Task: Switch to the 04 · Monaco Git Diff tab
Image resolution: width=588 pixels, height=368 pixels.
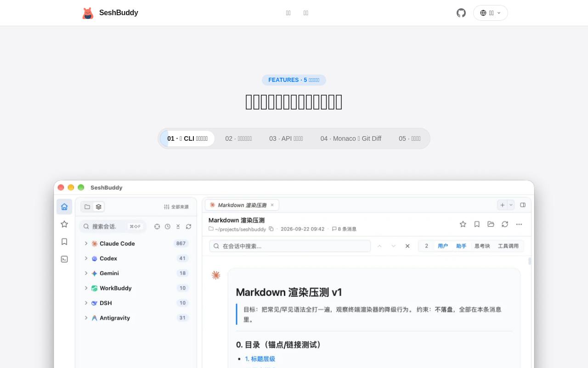Action: [x=351, y=138]
